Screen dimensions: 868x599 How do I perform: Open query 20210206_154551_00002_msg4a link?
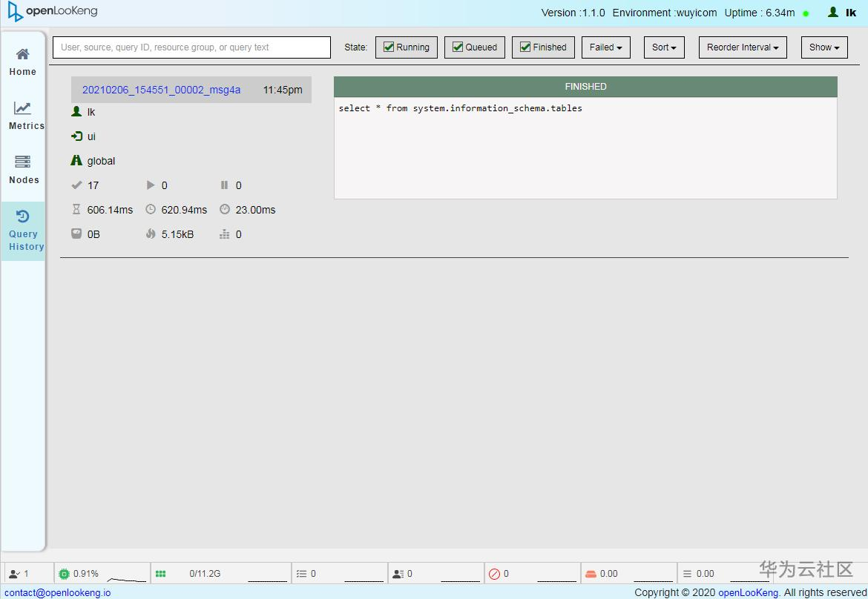click(x=161, y=90)
